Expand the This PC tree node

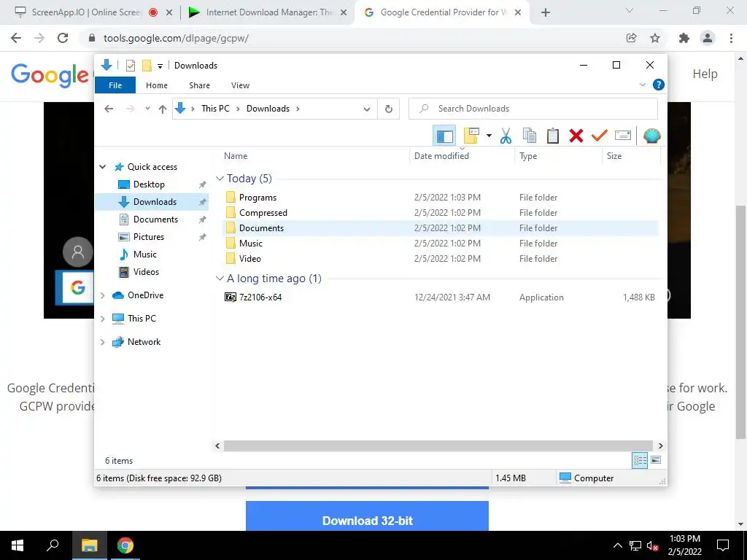coord(102,319)
